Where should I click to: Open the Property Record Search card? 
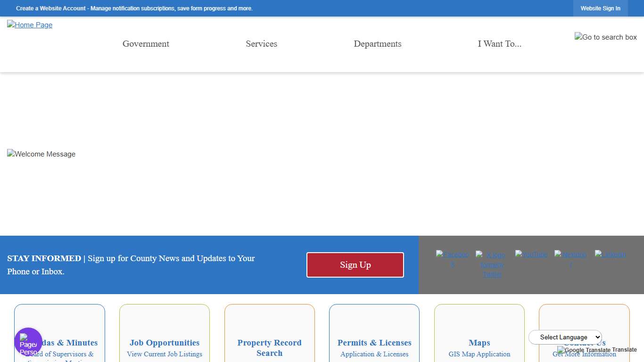click(269, 348)
